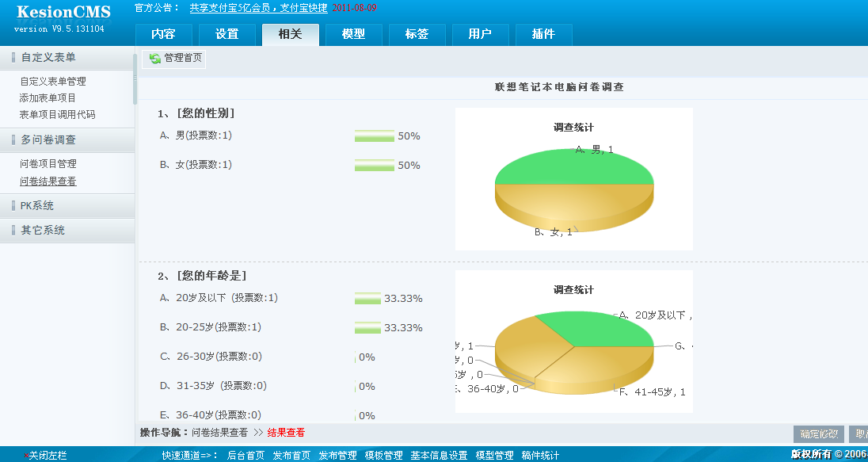Open the 标签 tab
Screen dimensions: 868x462
pyautogui.click(x=417, y=34)
